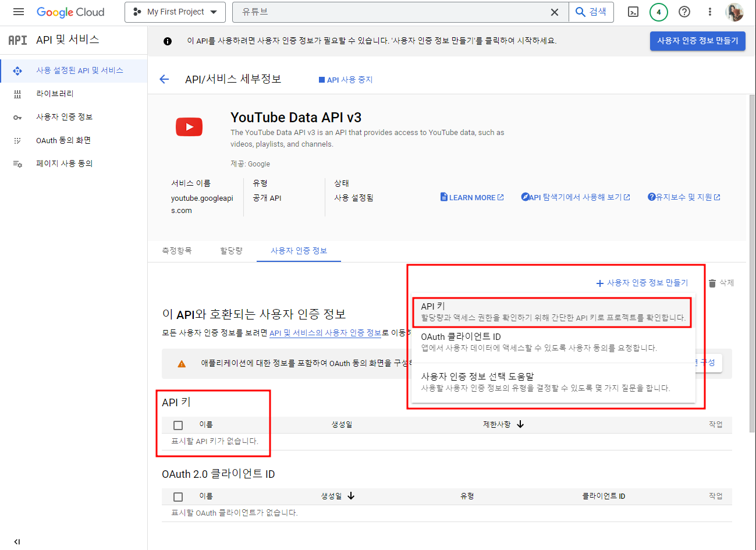Viewport: 756px width, 550px height.
Task: Click the 표시할 OAuth 클라이언트가 없습니다 text
Action: (x=235, y=513)
